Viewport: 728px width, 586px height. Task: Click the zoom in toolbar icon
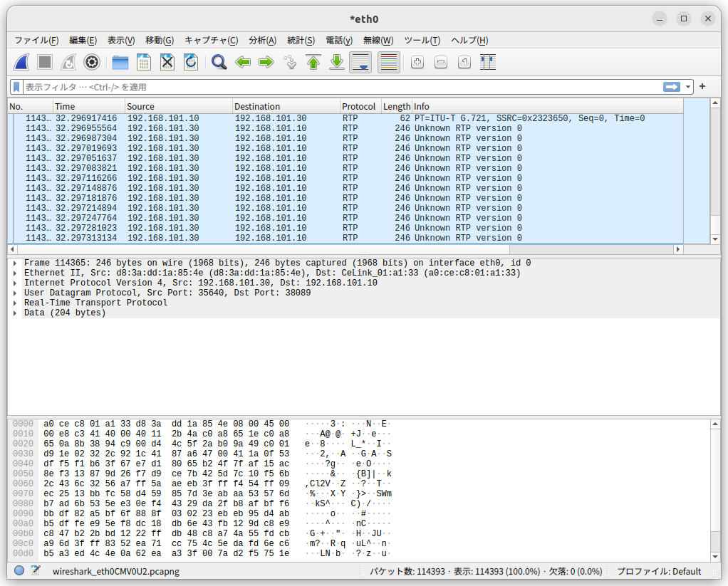click(417, 63)
